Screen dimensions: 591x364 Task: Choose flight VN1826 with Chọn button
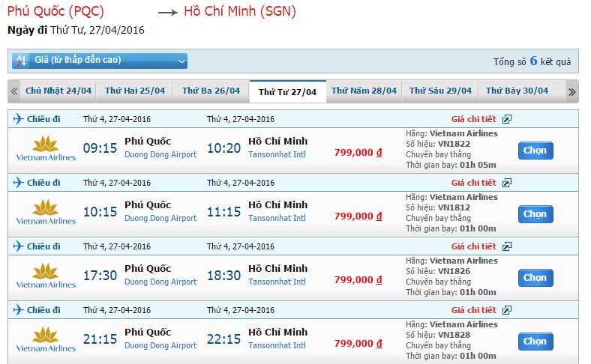[x=535, y=278]
